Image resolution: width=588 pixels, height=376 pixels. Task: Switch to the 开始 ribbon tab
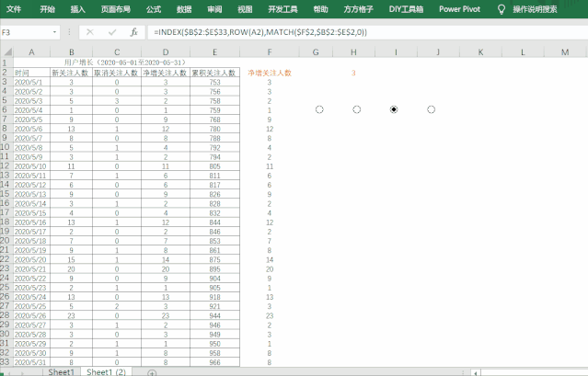47,9
